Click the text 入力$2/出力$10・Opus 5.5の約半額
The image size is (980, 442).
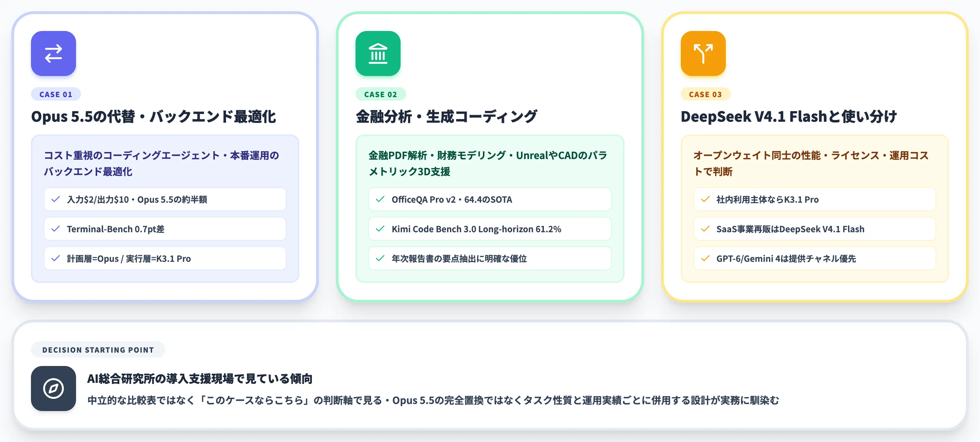tap(137, 199)
